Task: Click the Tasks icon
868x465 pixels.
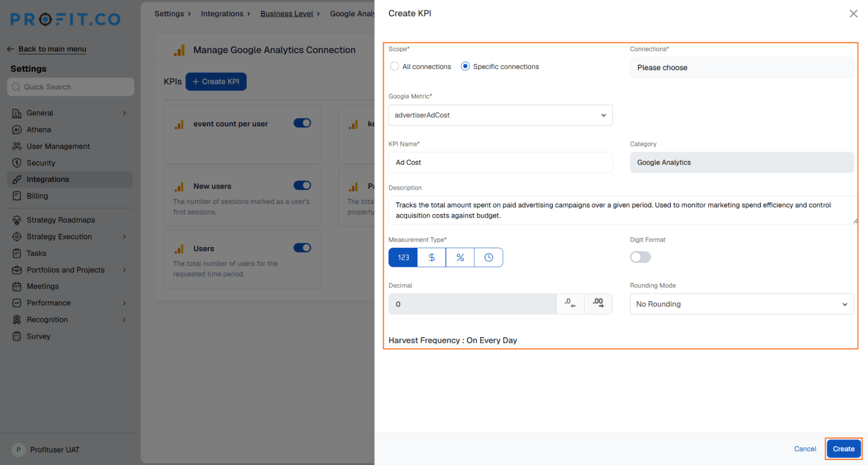Action: click(x=17, y=253)
